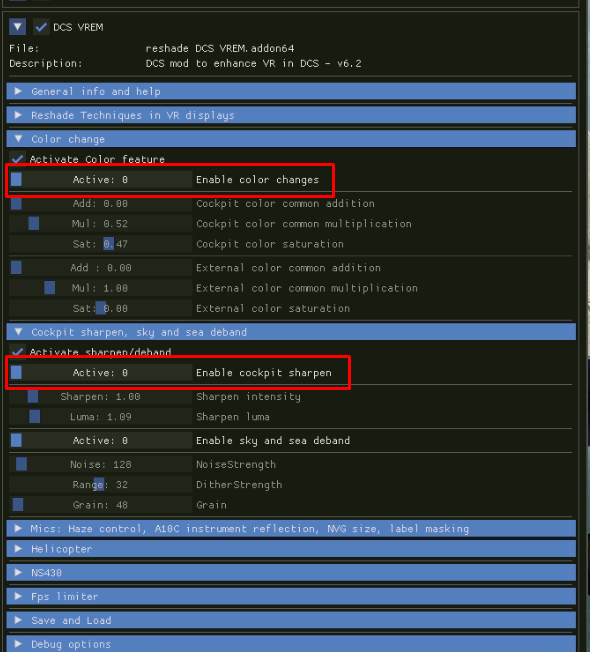Expand the Debug options section
Viewport: 590px width, 652px height.
(291, 644)
